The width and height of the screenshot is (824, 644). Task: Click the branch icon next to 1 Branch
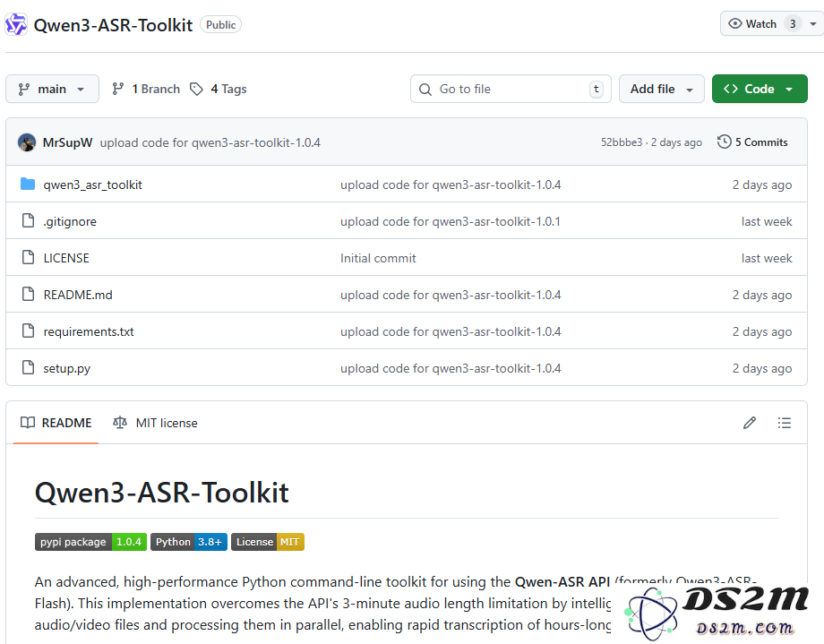tap(118, 89)
